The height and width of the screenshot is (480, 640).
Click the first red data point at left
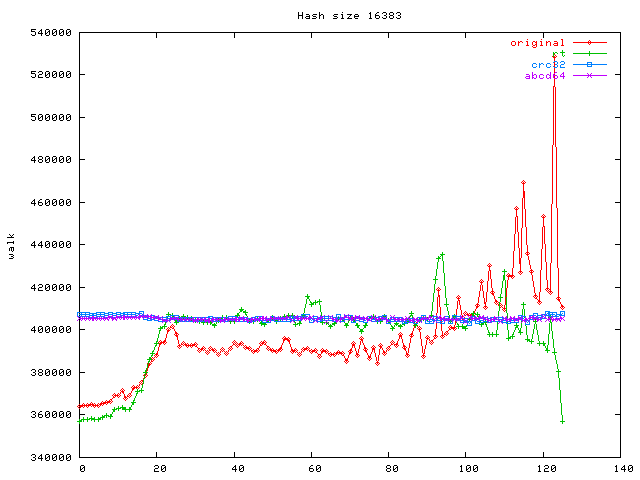pos(79,406)
